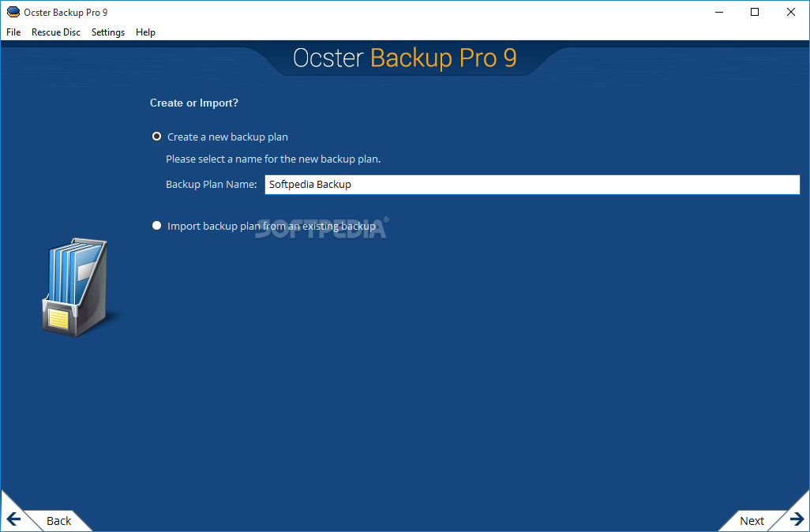The width and height of the screenshot is (810, 532).
Task: Open the Settings menu
Action: (x=108, y=32)
